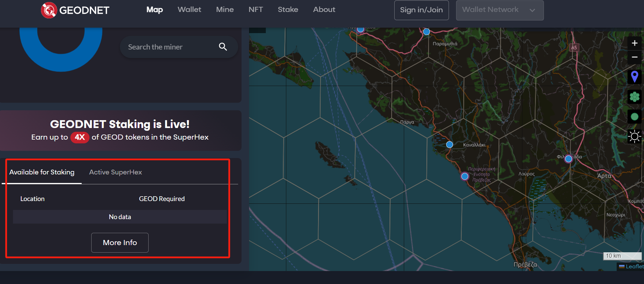Toggle the green hexagon cluster layer icon
Image resolution: width=644 pixels, height=284 pixels.
[634, 97]
